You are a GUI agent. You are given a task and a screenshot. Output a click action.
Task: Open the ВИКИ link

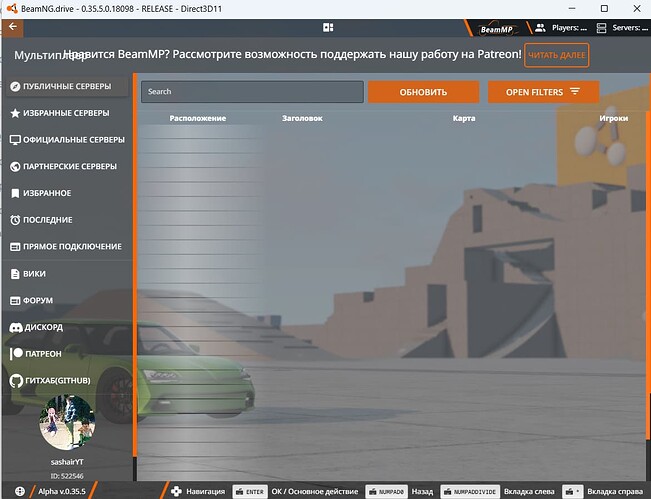tap(67, 274)
